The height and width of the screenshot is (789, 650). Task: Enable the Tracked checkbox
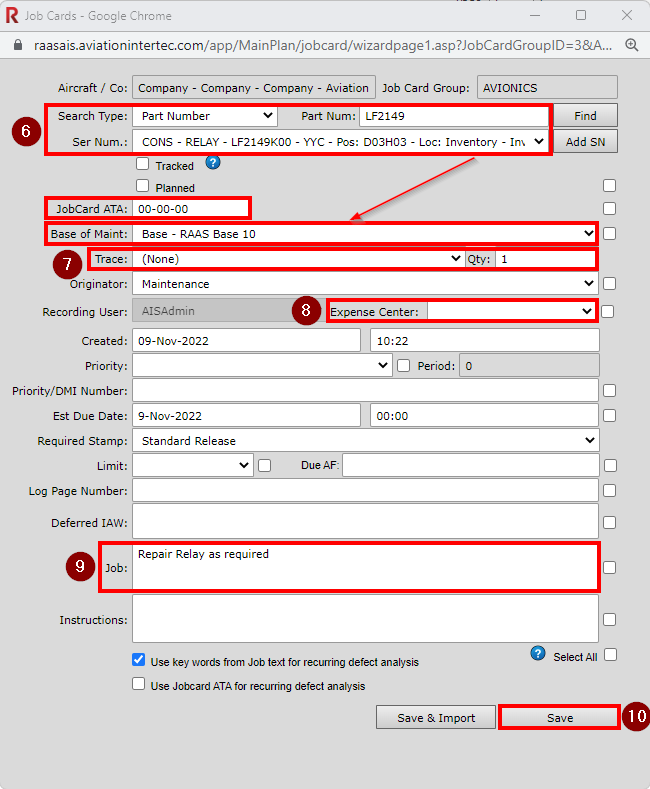143,165
